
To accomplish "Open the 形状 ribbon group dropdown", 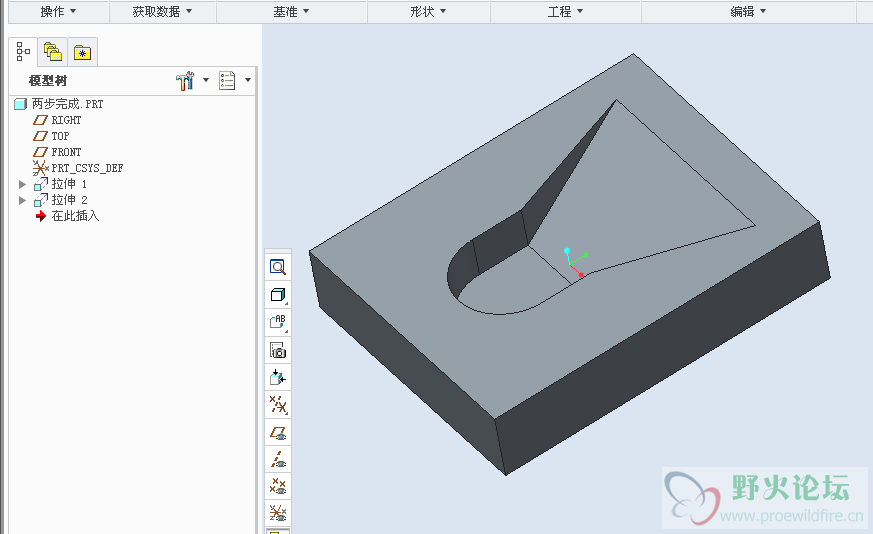I will 428,12.
